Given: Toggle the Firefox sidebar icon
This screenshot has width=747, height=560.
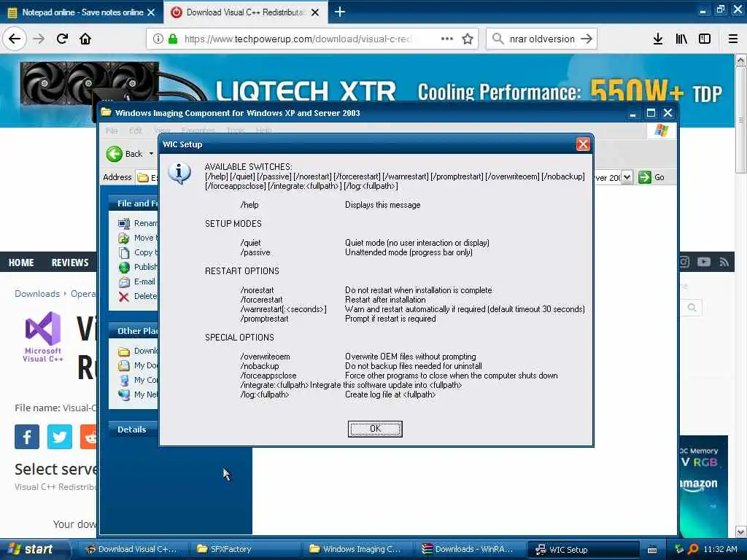Looking at the screenshot, I should (x=705, y=39).
